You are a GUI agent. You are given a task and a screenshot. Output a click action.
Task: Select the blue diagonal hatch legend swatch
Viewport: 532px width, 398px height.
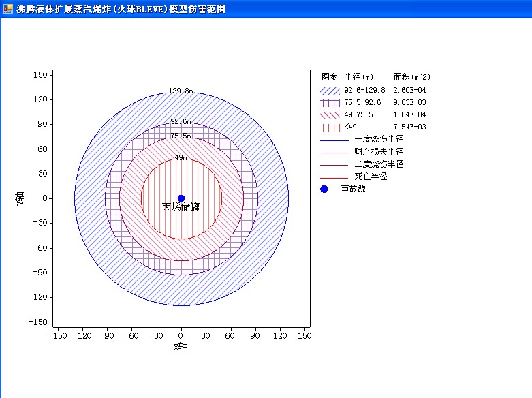click(x=330, y=91)
